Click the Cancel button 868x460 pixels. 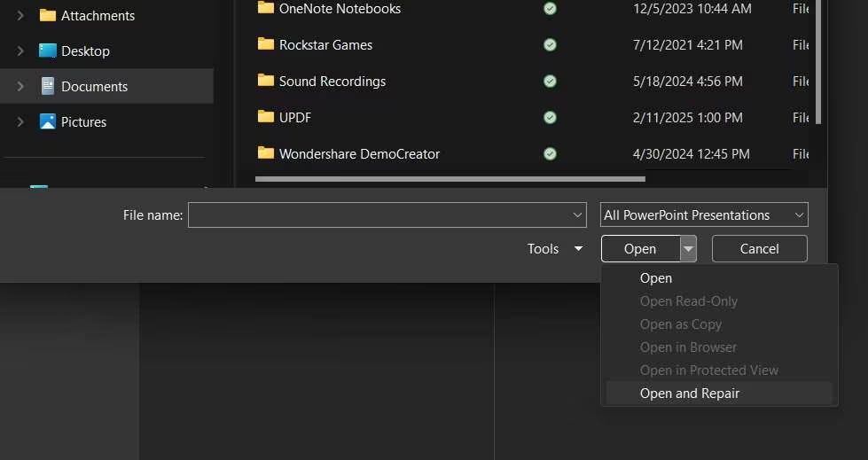pos(760,248)
